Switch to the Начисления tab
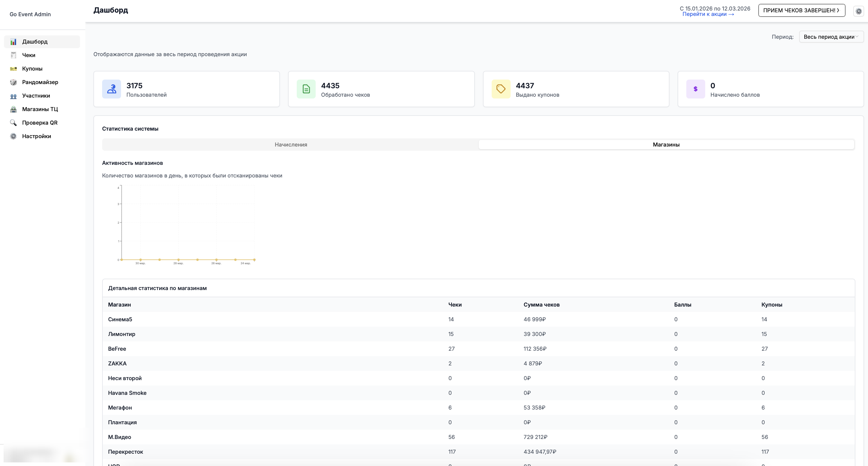 coord(291,144)
